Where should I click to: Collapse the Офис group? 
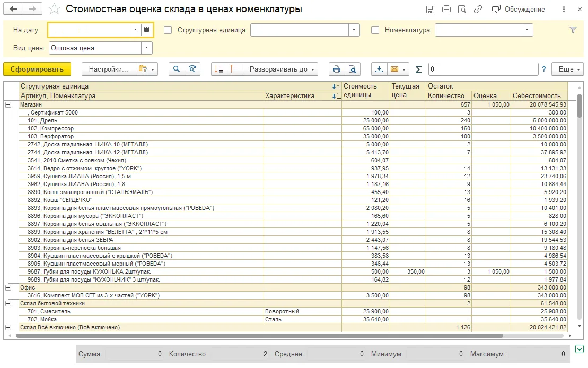pos(8,288)
